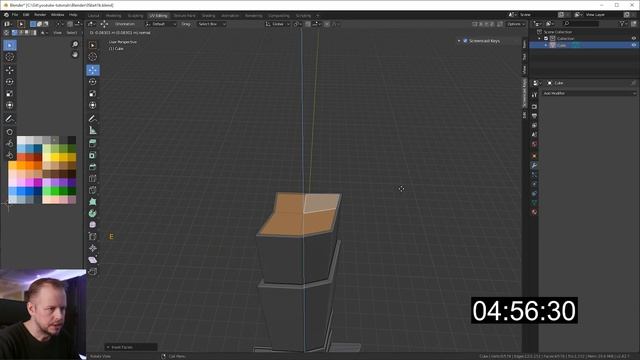The height and width of the screenshot is (360, 640).
Task: Expand the Inset Faces operator panel
Action: coord(131,347)
